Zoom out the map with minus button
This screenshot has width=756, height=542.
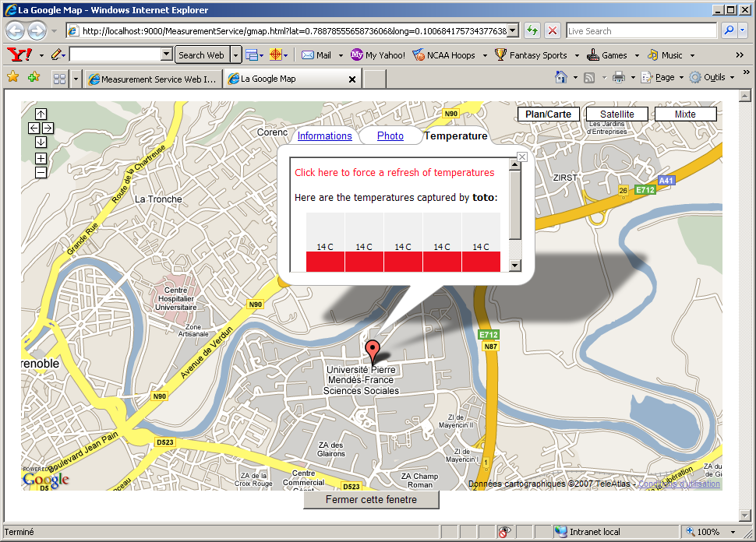pos(41,172)
